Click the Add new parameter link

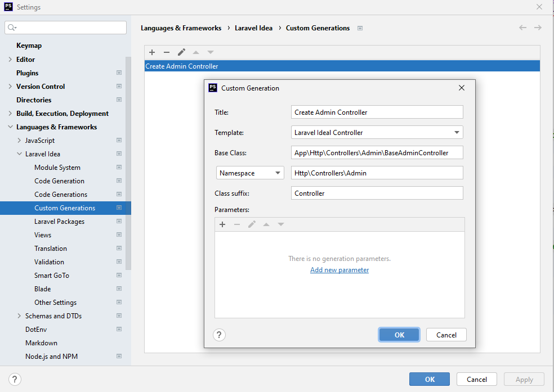(x=339, y=270)
